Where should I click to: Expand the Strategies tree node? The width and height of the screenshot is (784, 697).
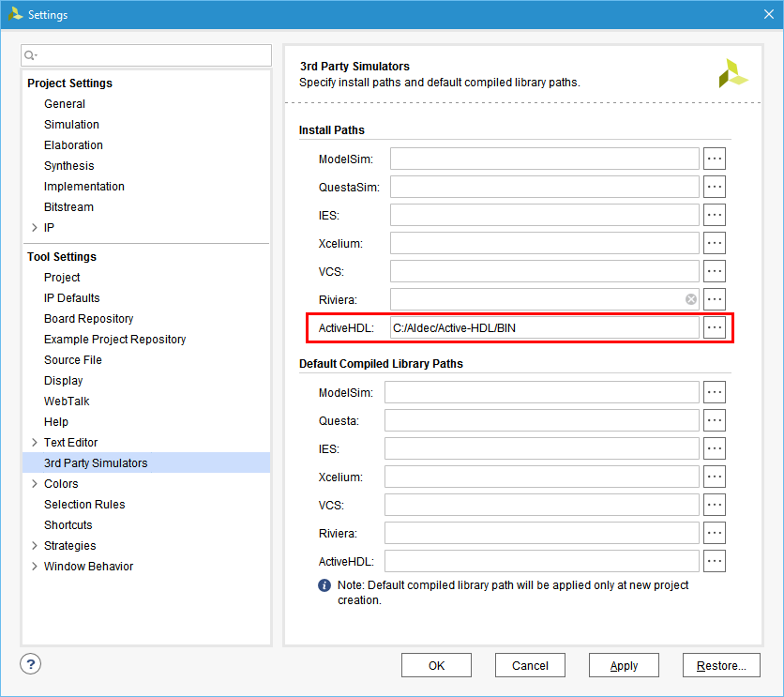coord(35,546)
